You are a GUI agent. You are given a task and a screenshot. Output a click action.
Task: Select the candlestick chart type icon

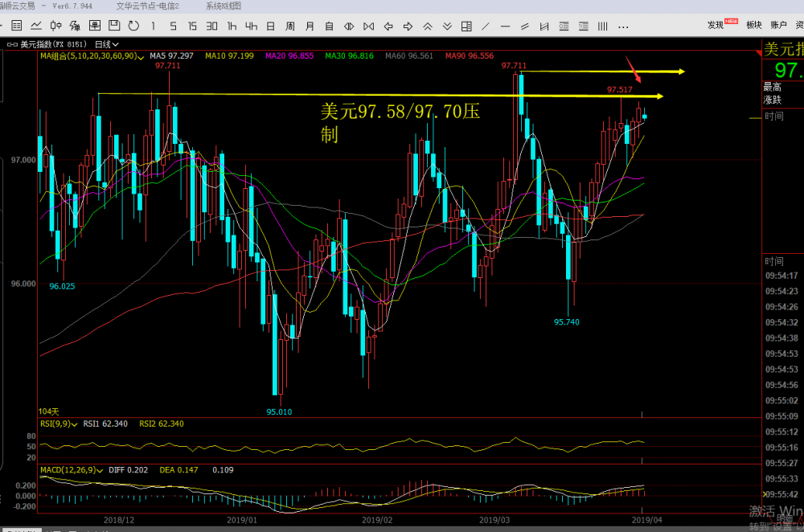56,26
